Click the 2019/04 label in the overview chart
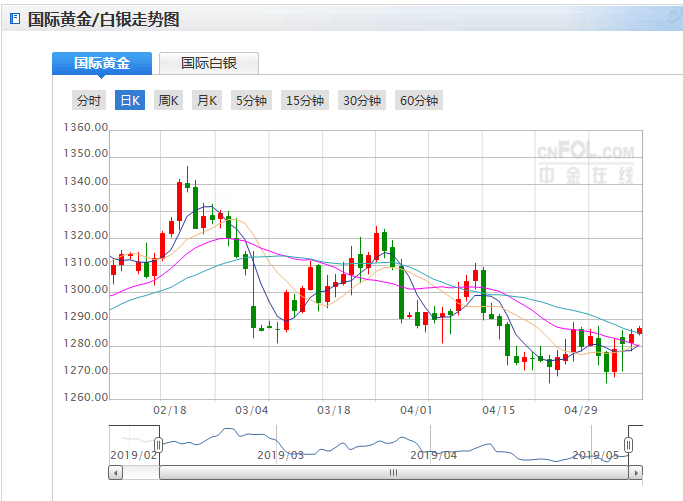This screenshot has height=501, width=683. [x=433, y=455]
